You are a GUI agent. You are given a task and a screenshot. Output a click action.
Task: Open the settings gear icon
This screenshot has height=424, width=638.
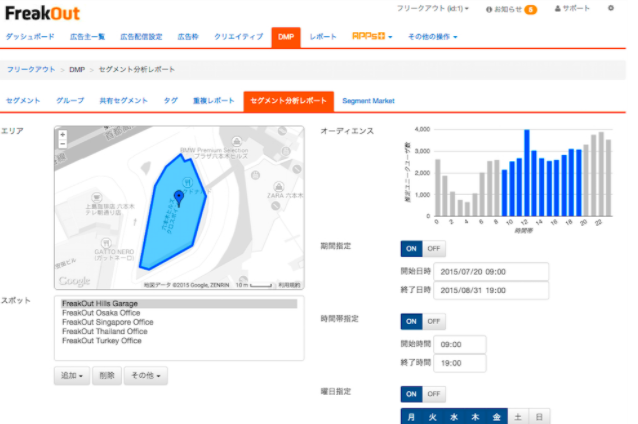[x=611, y=8]
